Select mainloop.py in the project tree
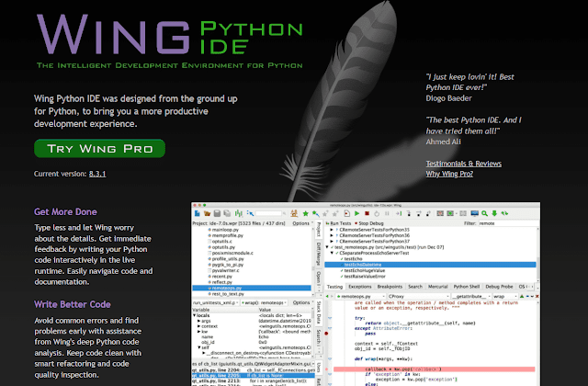588x386 pixels. (225, 230)
